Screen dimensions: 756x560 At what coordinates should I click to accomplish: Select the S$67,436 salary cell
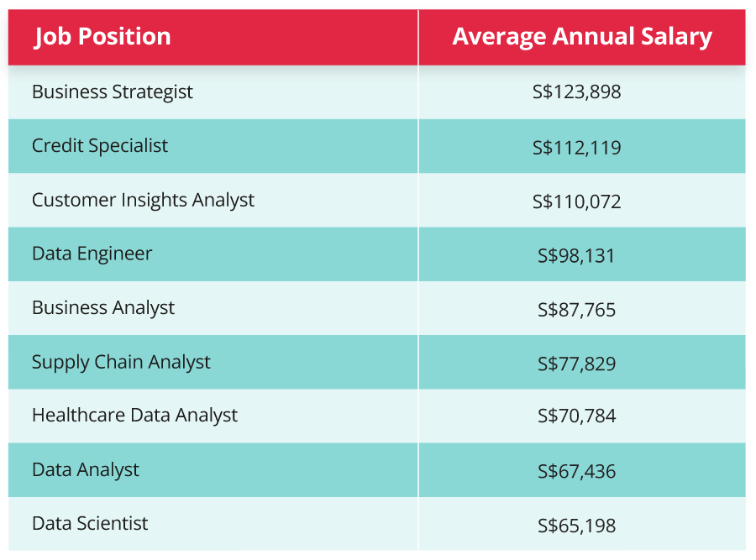pos(577,472)
